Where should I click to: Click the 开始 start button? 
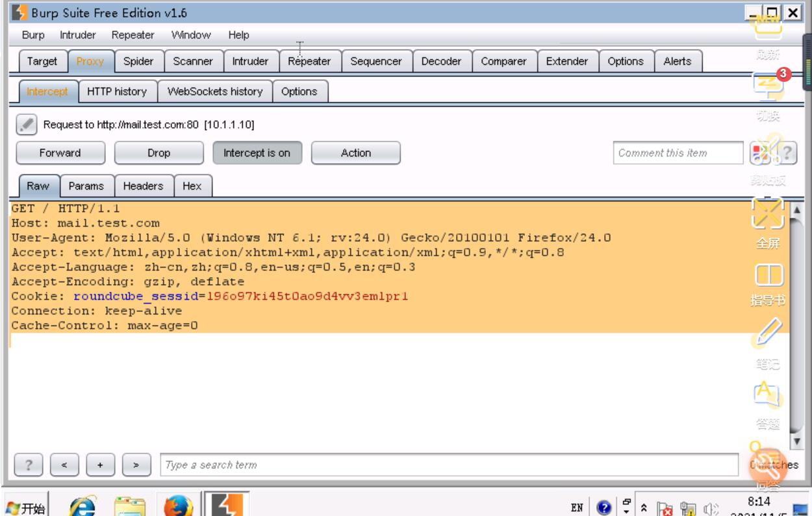point(25,508)
